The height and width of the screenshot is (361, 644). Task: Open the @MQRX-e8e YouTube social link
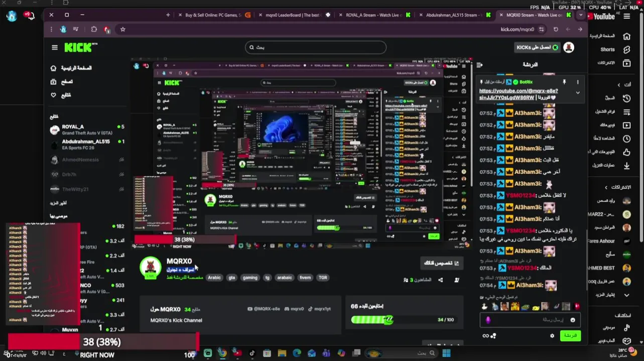point(263,309)
